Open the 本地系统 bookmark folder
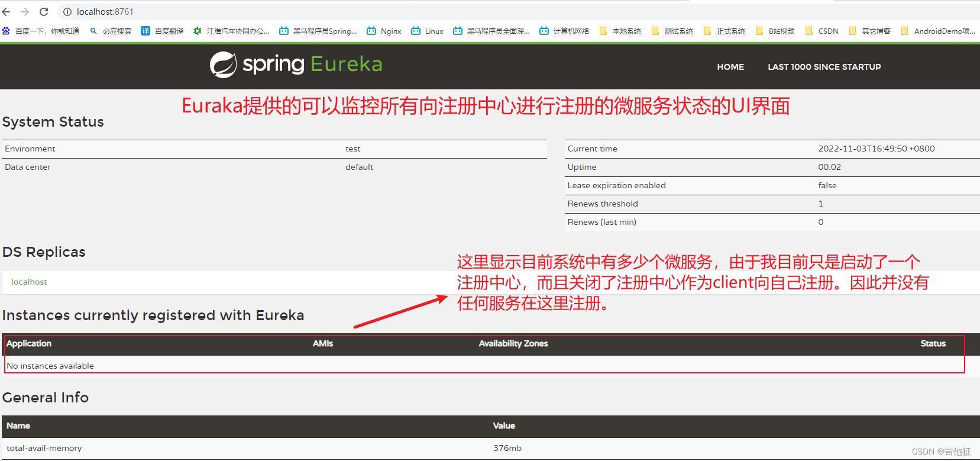The image size is (980, 461). pyautogui.click(x=620, y=31)
